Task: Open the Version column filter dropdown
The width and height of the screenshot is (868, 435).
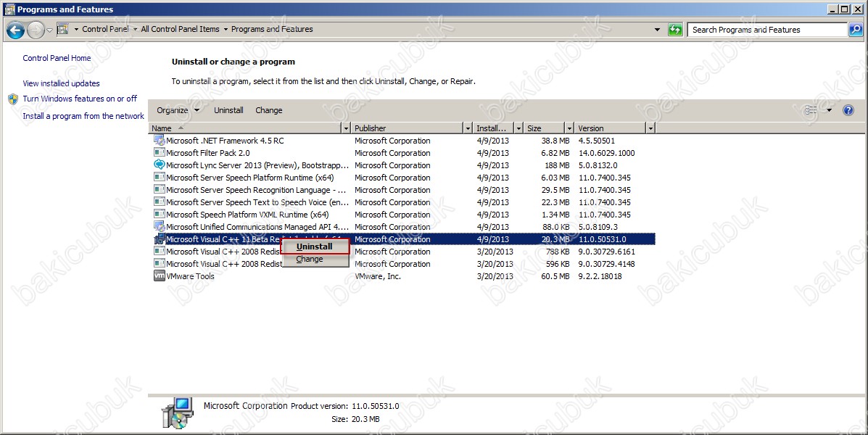Action: tap(651, 128)
